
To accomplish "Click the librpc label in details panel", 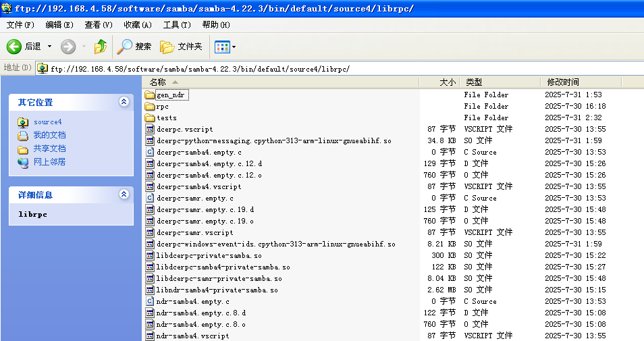I will [33, 215].
